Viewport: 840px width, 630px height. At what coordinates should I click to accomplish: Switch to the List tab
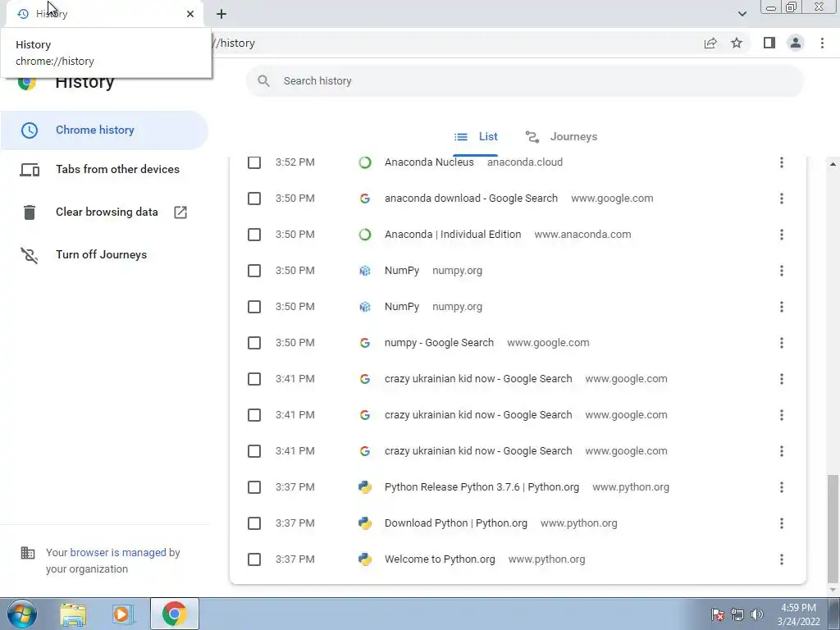(x=476, y=137)
